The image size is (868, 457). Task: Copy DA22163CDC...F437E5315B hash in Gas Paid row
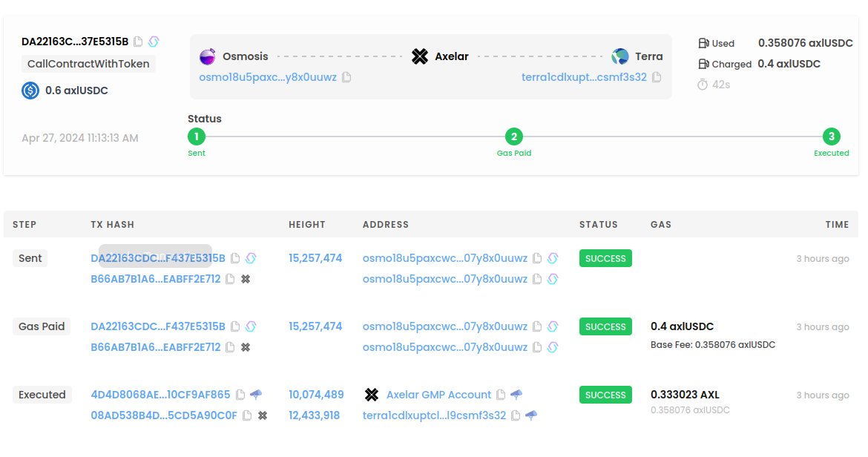click(235, 326)
